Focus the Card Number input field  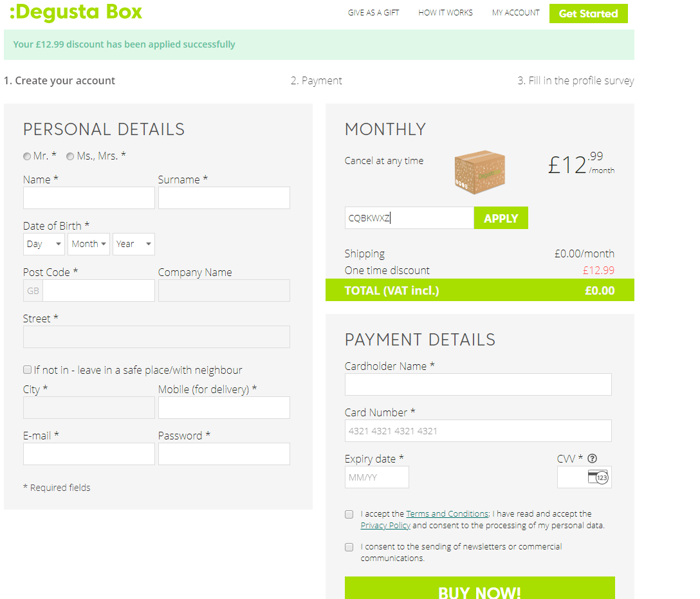tap(478, 431)
